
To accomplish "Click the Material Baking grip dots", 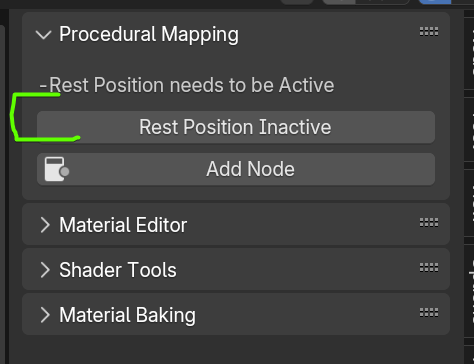I will tap(429, 312).
